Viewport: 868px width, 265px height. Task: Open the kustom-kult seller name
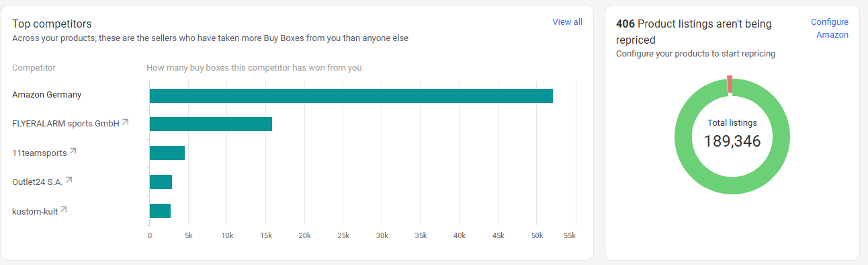tap(35, 211)
